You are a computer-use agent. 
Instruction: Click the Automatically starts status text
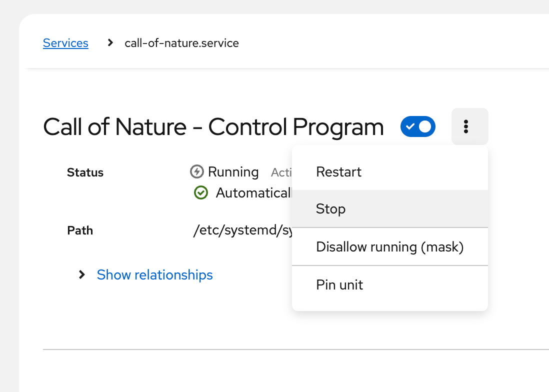point(253,192)
